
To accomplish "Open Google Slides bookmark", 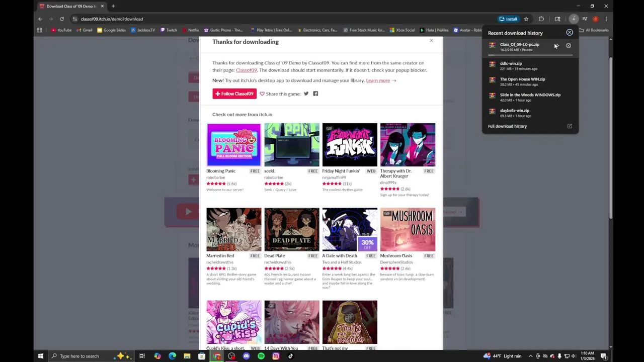I will [112, 30].
